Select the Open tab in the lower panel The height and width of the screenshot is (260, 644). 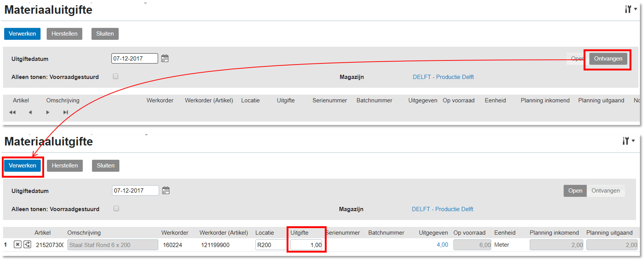(x=575, y=191)
